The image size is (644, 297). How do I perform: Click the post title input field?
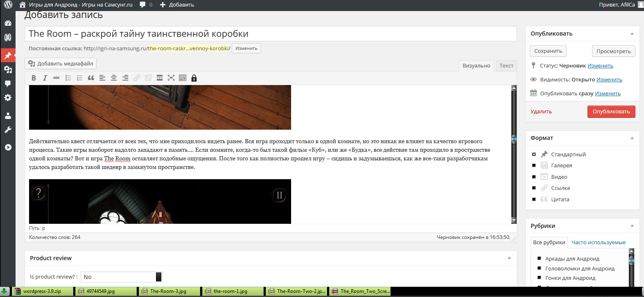pyautogui.click(x=271, y=34)
